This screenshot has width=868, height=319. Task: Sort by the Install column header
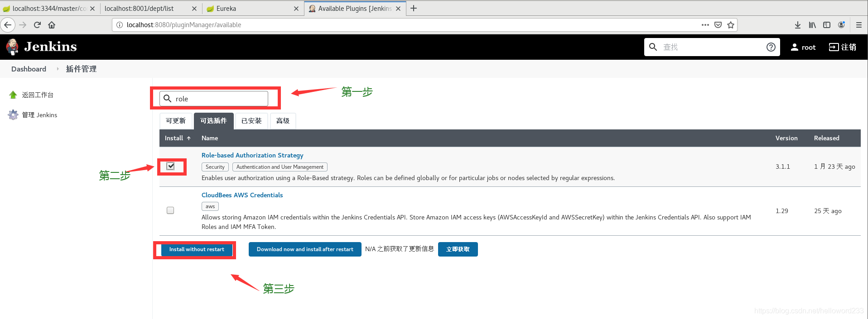[x=178, y=138]
